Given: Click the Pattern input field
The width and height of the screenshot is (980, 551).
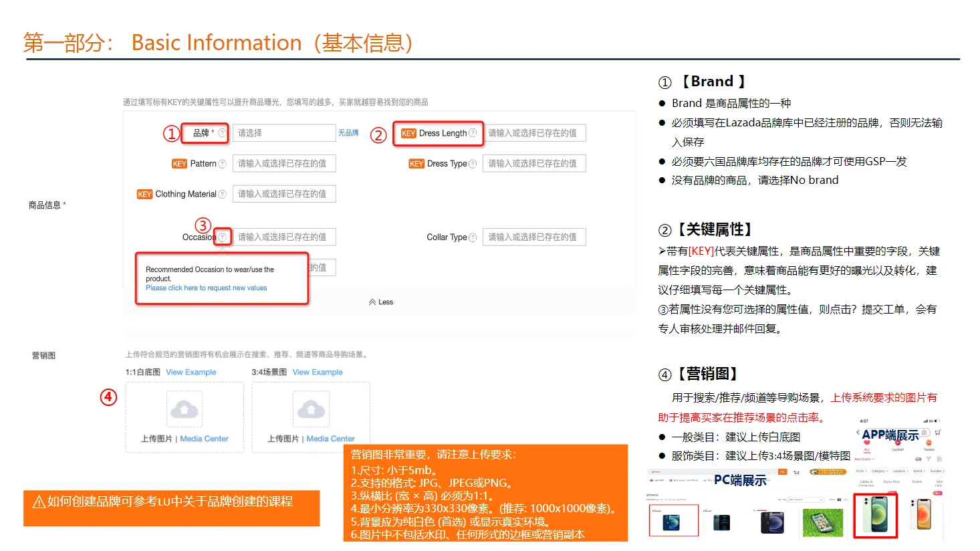Looking at the screenshot, I should click(284, 163).
